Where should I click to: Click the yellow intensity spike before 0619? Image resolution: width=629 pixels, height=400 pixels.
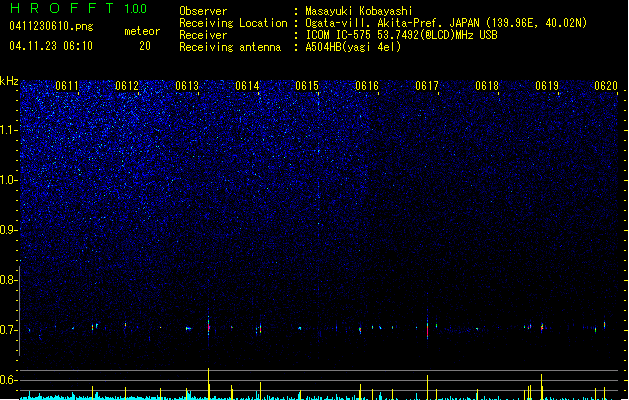click(x=542, y=386)
